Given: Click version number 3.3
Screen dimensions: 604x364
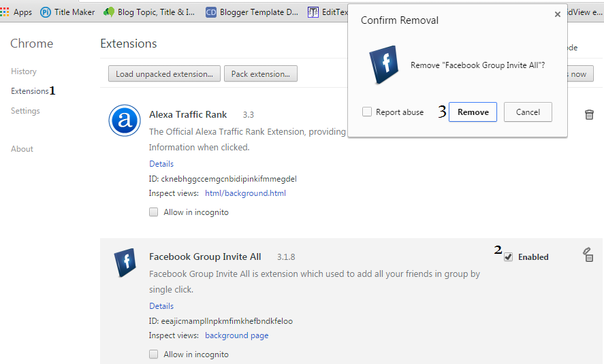Looking at the screenshot, I should 249,115.
